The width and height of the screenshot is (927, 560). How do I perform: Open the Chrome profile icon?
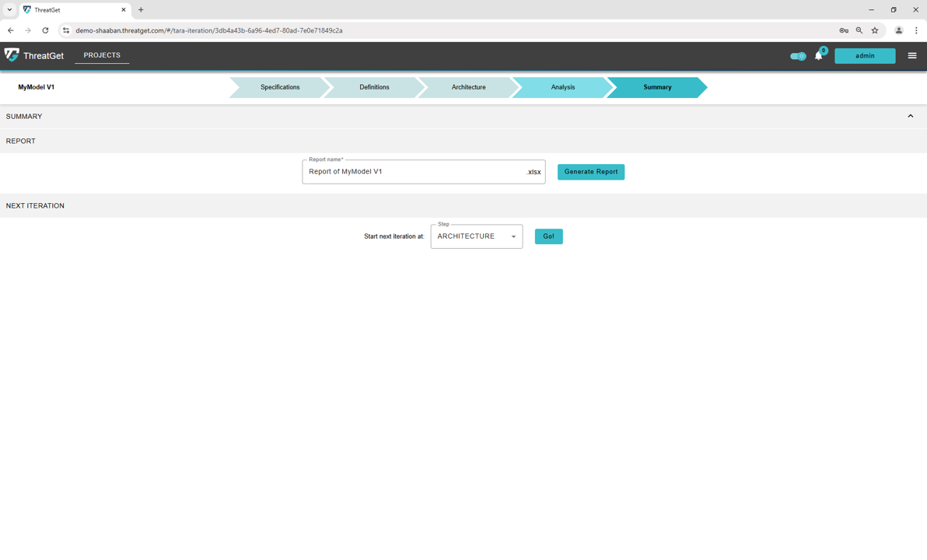[898, 30]
